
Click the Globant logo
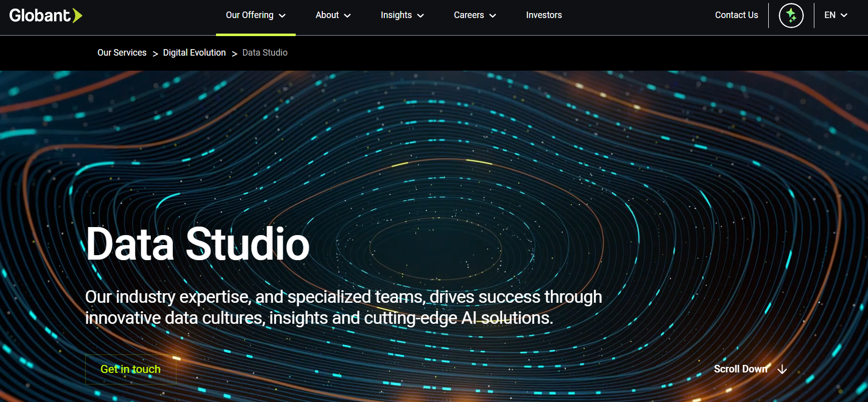coord(46,16)
